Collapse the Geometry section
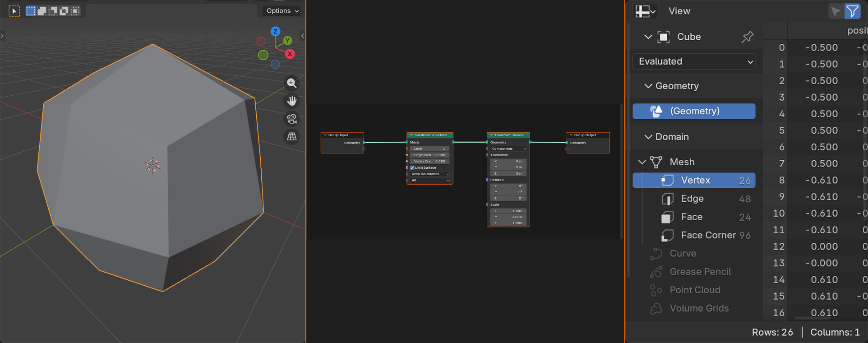 pos(648,86)
